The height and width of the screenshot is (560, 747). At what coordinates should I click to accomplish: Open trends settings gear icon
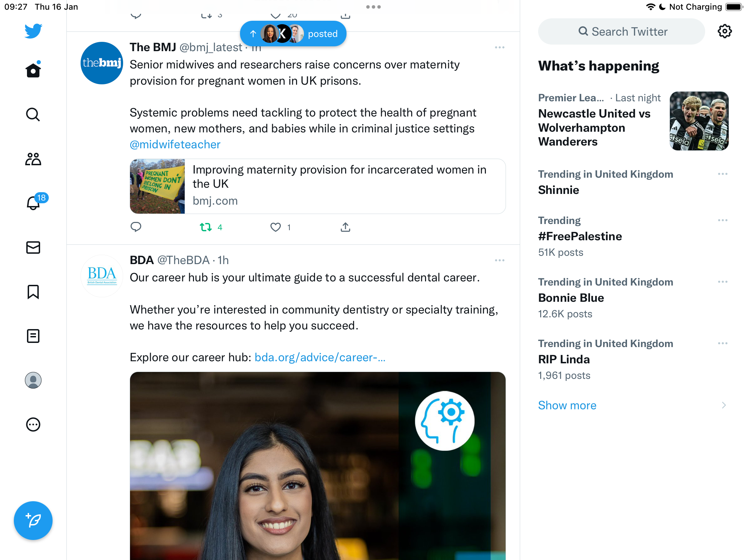click(x=725, y=31)
